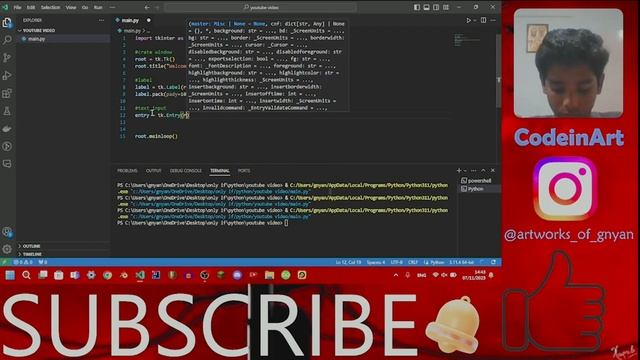Open the Search view in activity bar
This screenshot has width=640, height=360.
coord(7,40)
